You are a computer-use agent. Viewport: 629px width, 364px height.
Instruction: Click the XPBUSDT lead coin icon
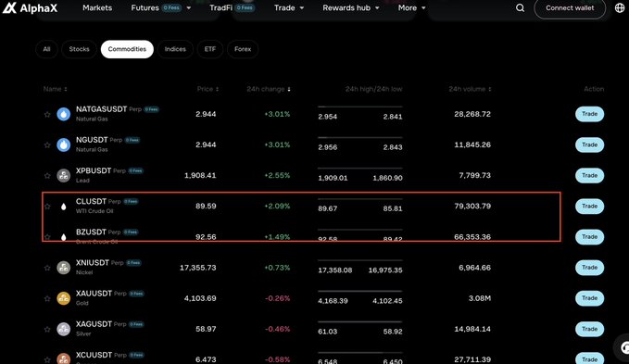63,176
